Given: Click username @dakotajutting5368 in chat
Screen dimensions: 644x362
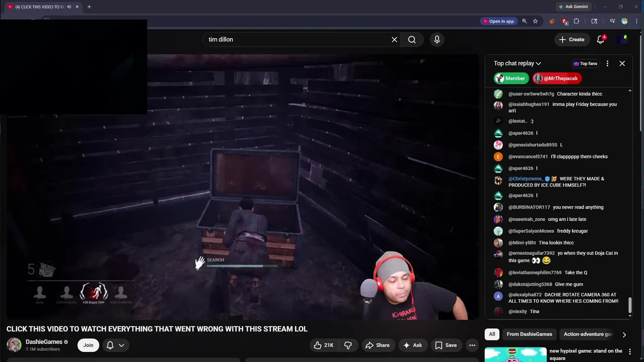Looking at the screenshot, I should (x=530, y=284).
